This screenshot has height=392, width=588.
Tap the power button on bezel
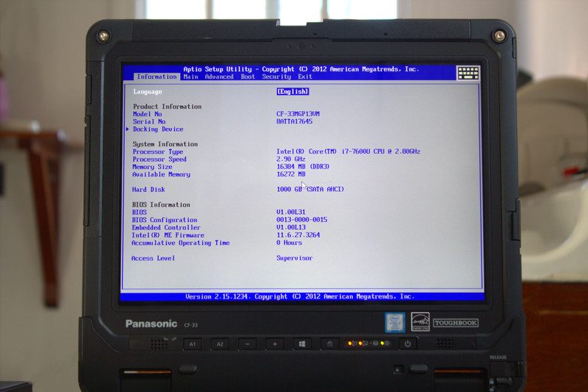408,343
